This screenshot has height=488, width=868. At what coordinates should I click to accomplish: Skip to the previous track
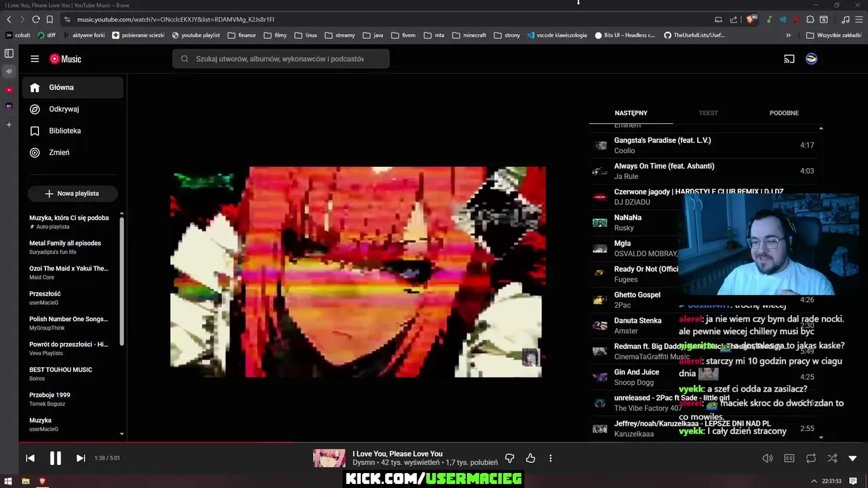pyautogui.click(x=31, y=458)
